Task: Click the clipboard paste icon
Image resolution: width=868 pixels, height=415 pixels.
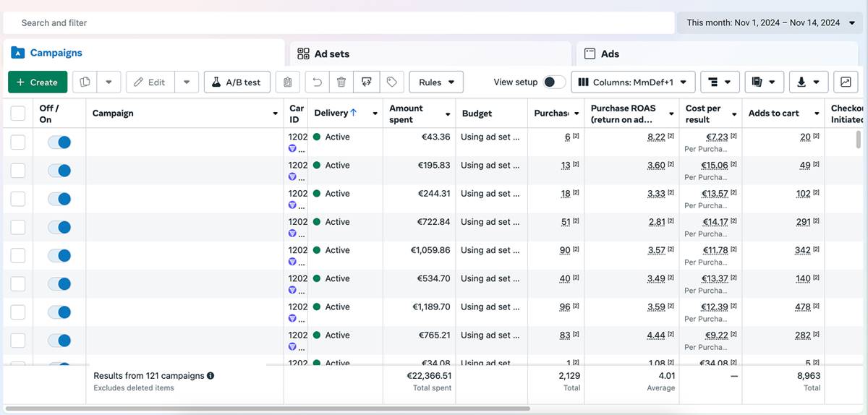Action: [288, 82]
